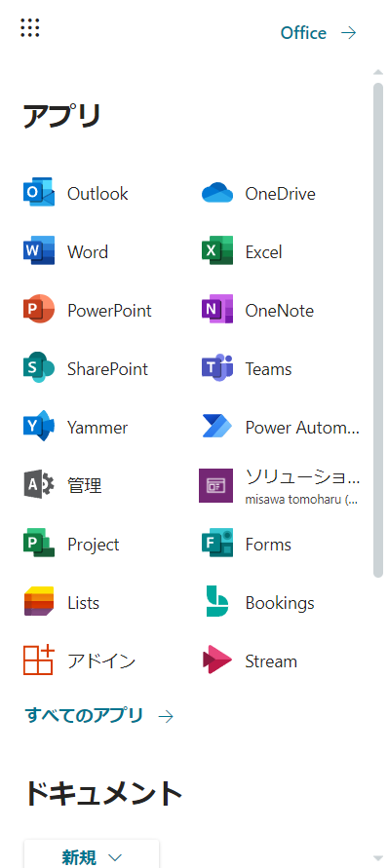Launch OneNote via its purple icon
This screenshot has width=388, height=868.
pos(217,310)
